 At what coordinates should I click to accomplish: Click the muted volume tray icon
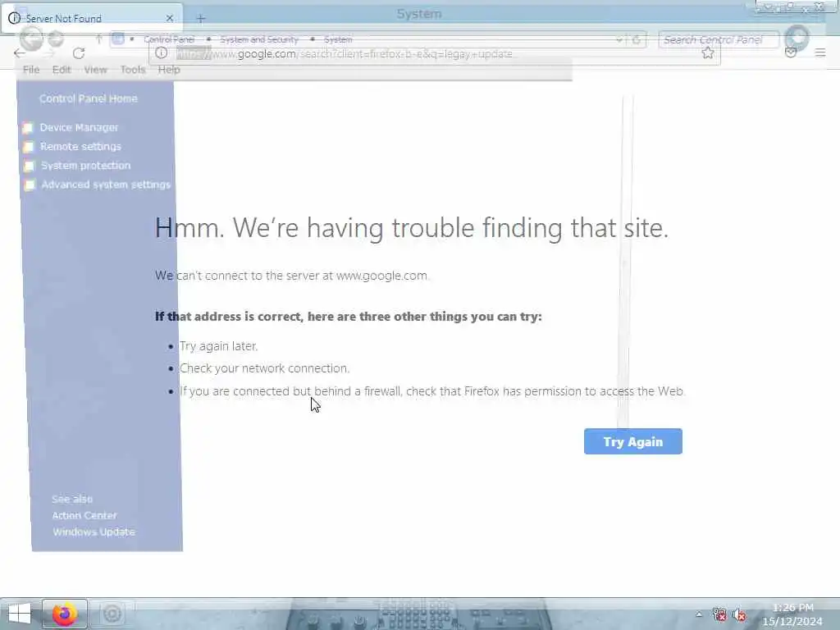tap(740, 614)
